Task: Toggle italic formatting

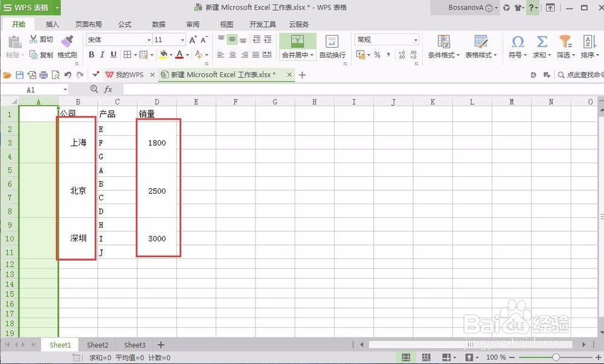Action: pos(101,55)
